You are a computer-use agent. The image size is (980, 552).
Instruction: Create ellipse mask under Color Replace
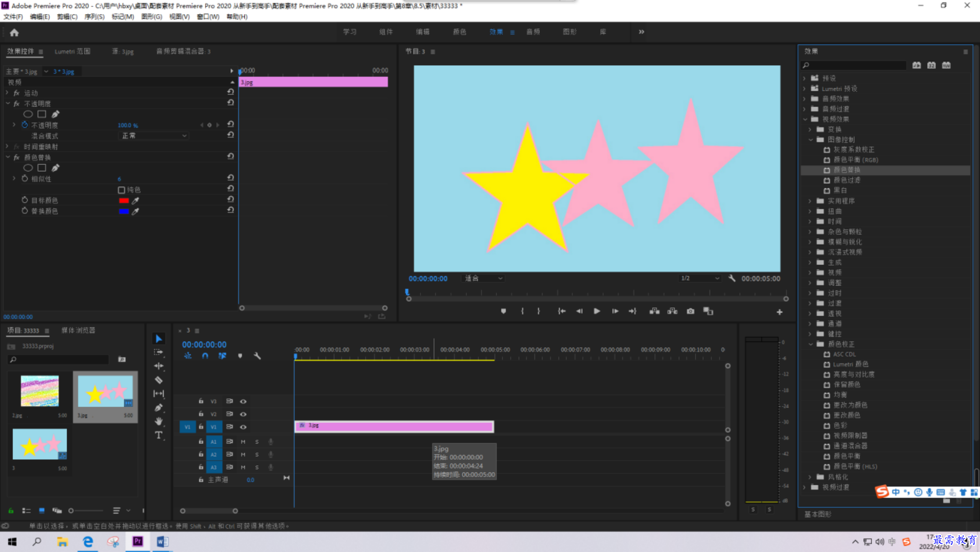pos(28,168)
